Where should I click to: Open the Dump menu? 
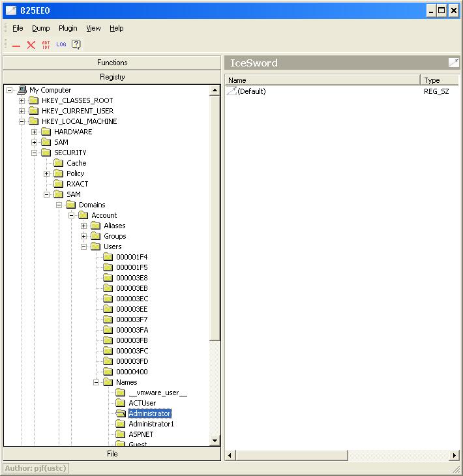click(40, 28)
